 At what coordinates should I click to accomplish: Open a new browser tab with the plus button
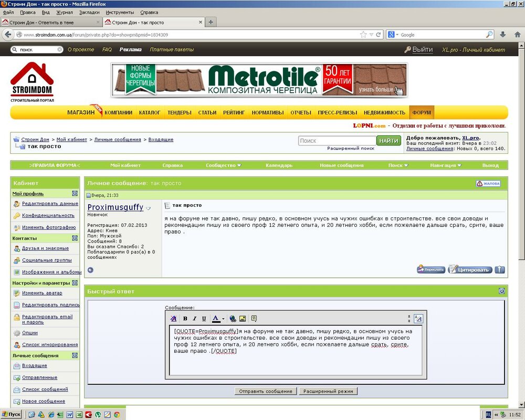click(211, 23)
